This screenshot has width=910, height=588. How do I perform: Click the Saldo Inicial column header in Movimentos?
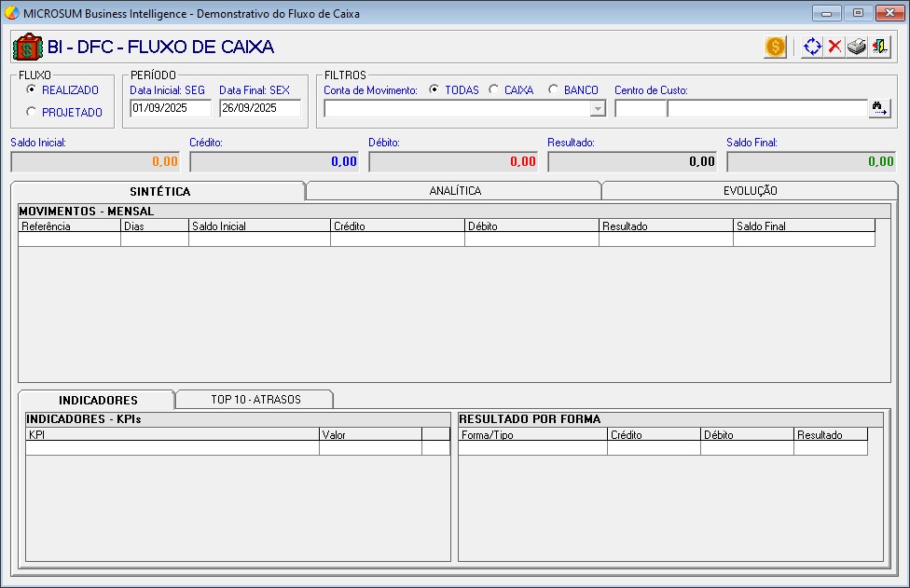[x=259, y=226]
